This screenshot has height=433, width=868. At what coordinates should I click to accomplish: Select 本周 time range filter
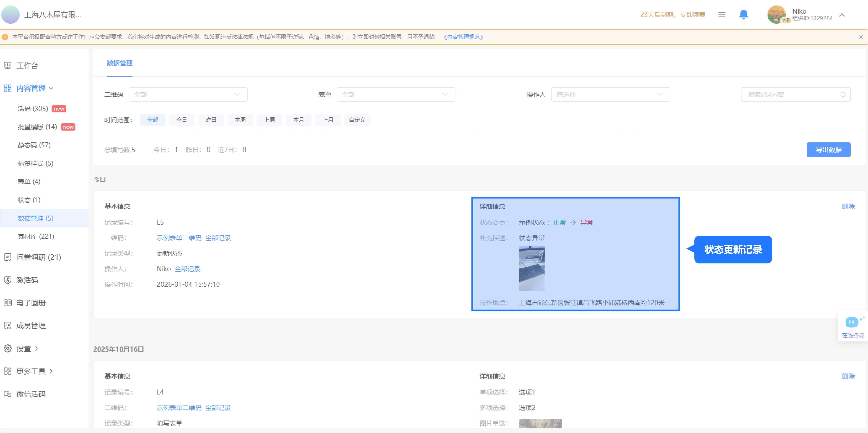point(240,120)
